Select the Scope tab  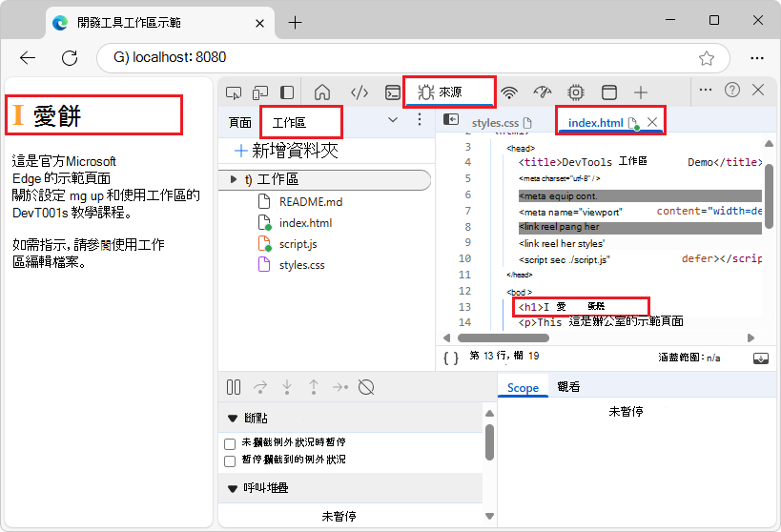click(x=523, y=387)
